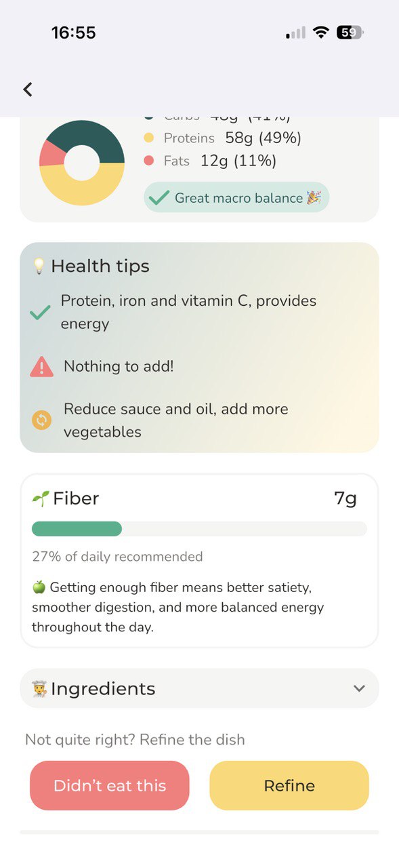Click the red warning triangle icon
399x868 pixels.
click(41, 366)
